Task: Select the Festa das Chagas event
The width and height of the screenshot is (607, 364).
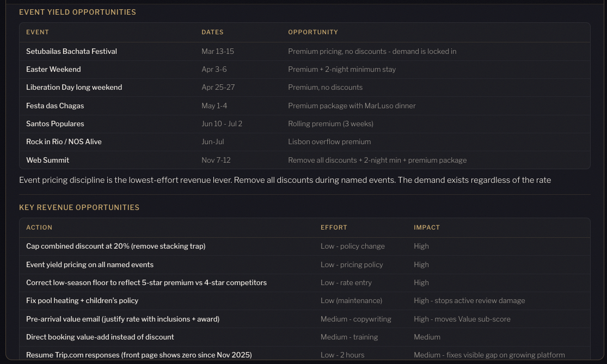Action: coord(55,106)
